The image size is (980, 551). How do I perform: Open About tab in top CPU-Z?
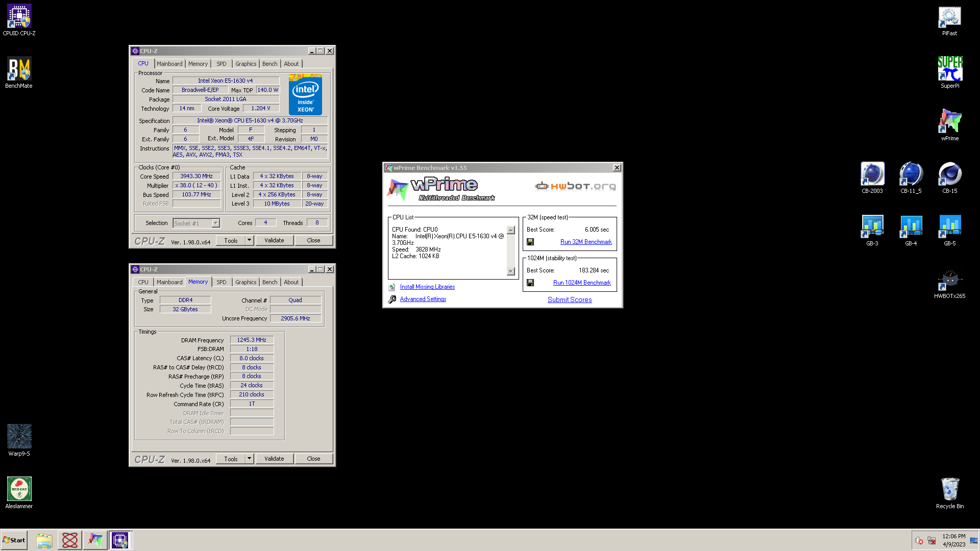[291, 64]
